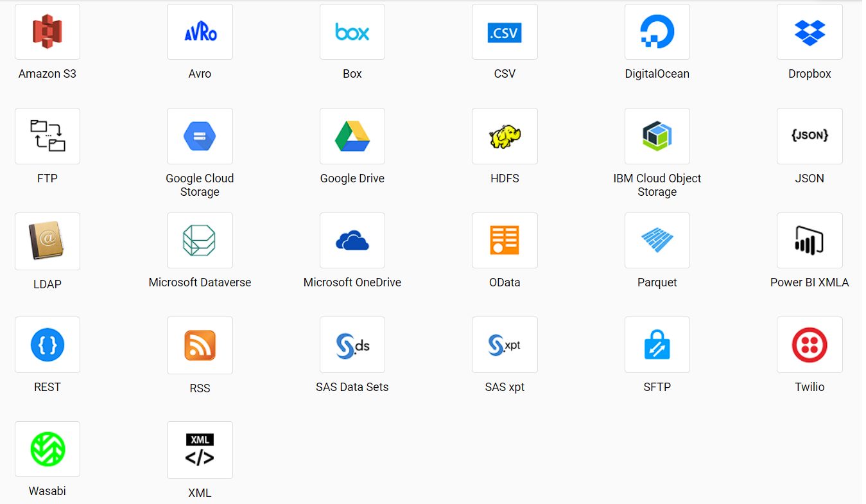Viewport: 866px width, 504px height.
Task: Click the 'Google Drive' label
Action: 352,178
